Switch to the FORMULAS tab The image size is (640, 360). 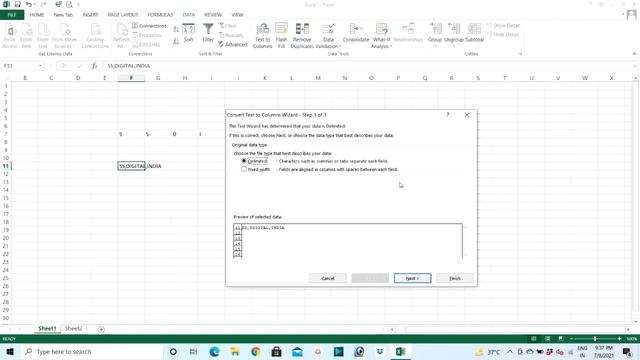pos(160,15)
